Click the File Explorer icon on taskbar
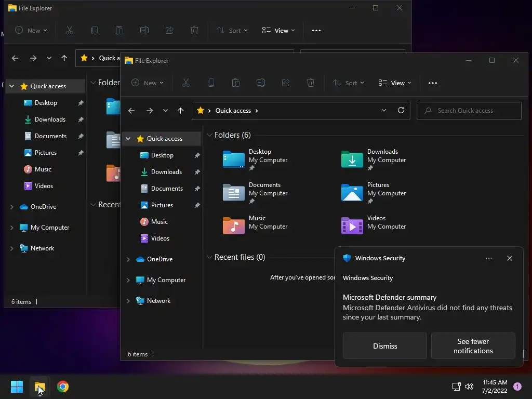Image resolution: width=532 pixels, height=399 pixels. [39, 387]
